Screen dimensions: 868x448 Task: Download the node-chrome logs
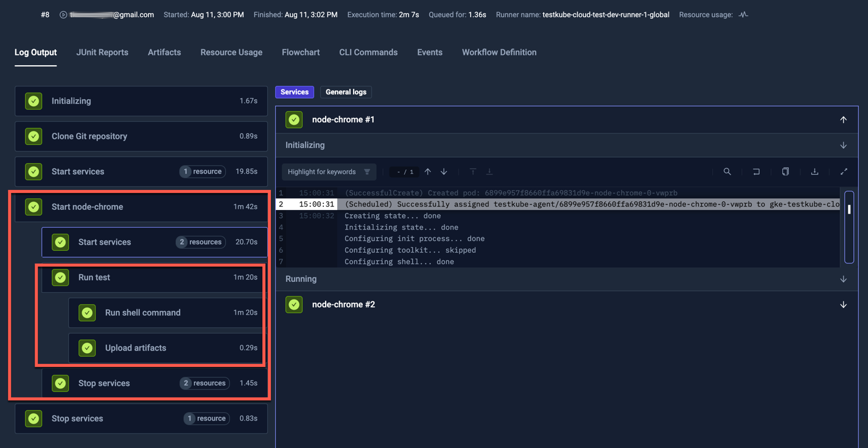814,172
